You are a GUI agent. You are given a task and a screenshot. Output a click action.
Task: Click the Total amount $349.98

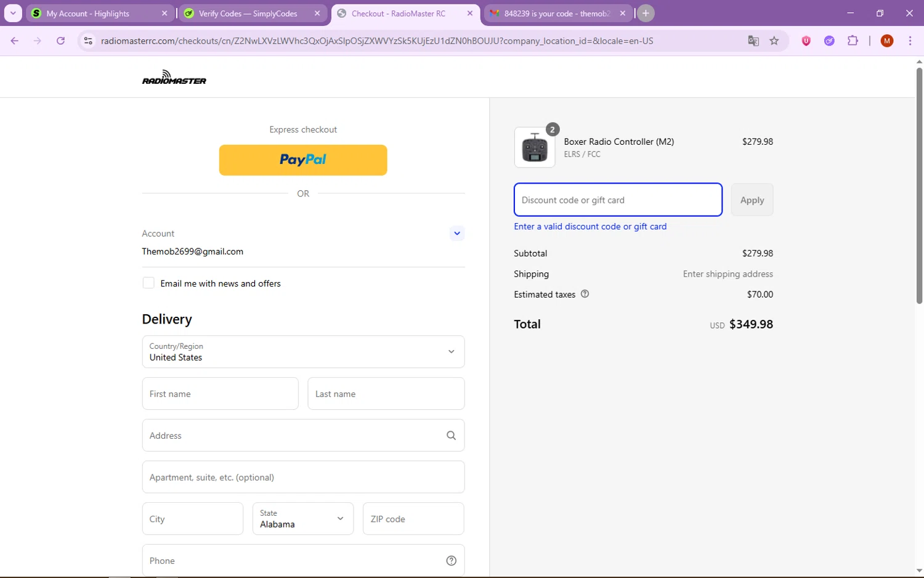click(751, 324)
